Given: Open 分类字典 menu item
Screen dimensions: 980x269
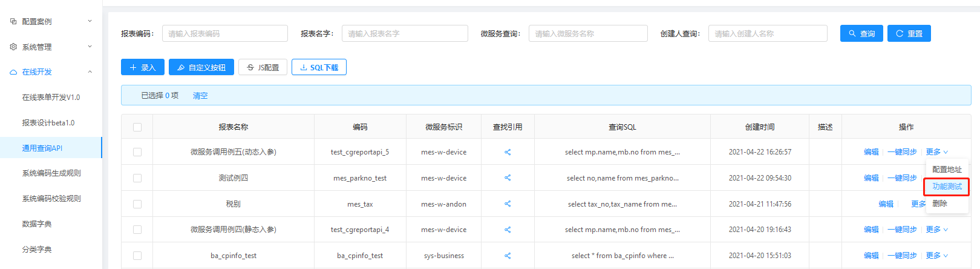Looking at the screenshot, I should pyautogui.click(x=51, y=250).
